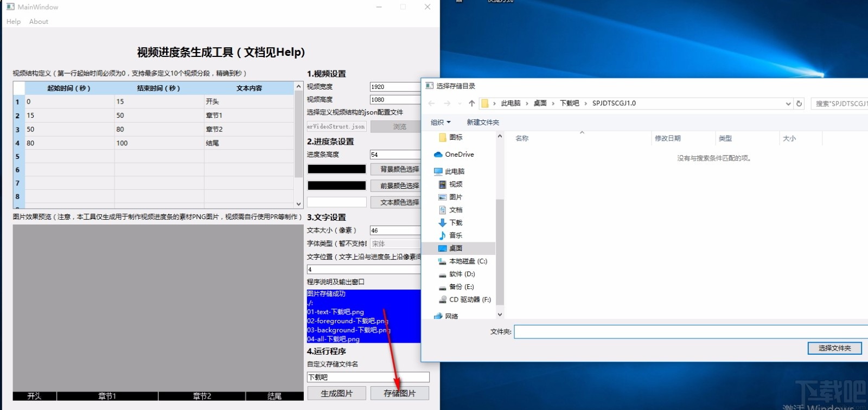Viewport: 868px width, 410px height.
Task: Click row header number 5 in table
Action: pos(18,157)
